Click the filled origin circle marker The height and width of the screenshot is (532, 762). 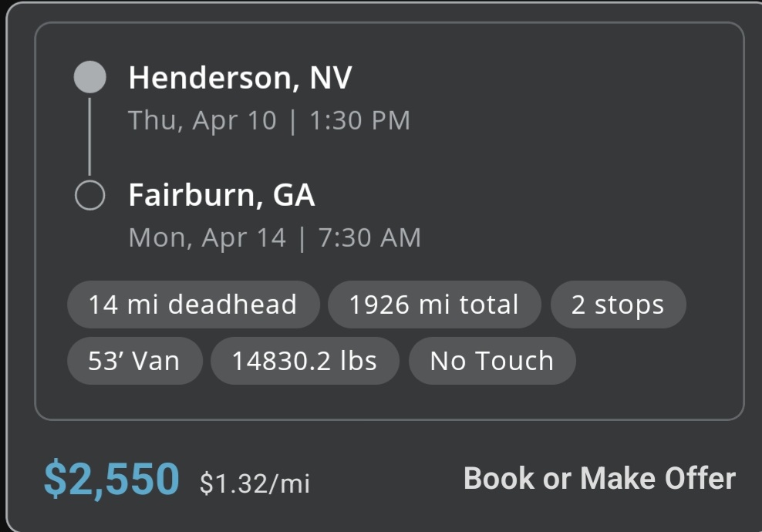click(x=89, y=77)
